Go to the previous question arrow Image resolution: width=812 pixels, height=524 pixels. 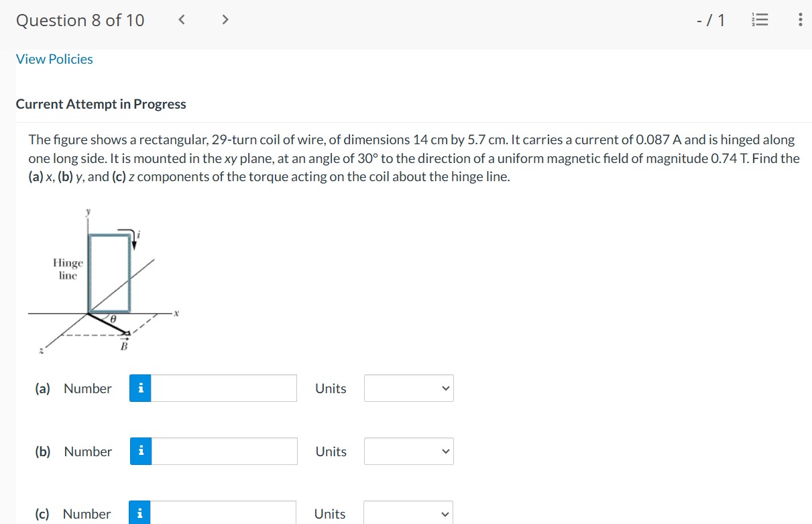182,20
